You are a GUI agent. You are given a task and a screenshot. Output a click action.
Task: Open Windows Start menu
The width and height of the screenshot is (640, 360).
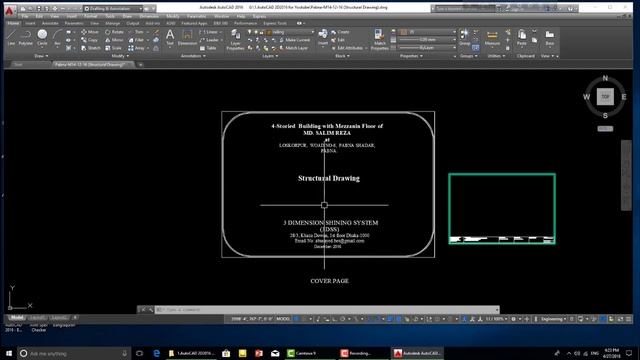tap(9, 353)
